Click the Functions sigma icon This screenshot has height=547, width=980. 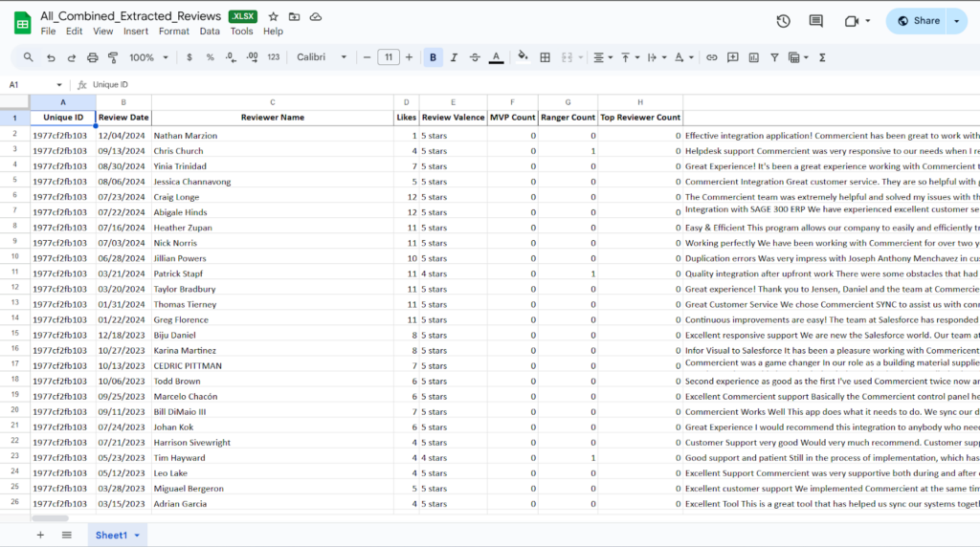pos(822,57)
